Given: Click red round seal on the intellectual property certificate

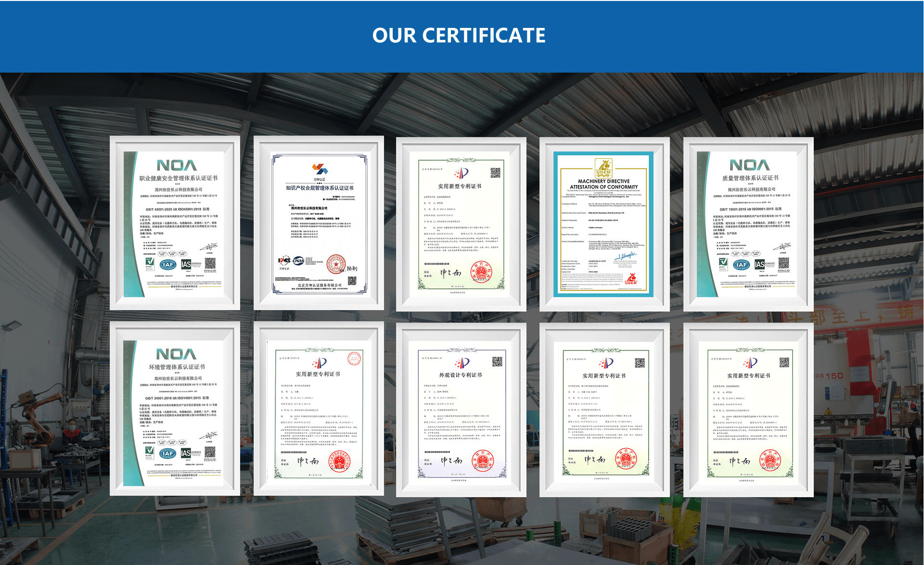Looking at the screenshot, I should pos(336,264).
